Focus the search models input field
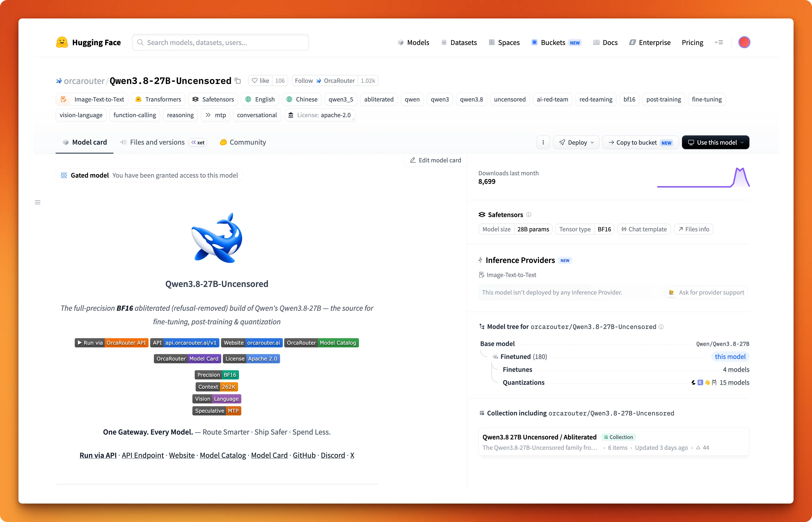Screen dimensions: 812x522 220,42
